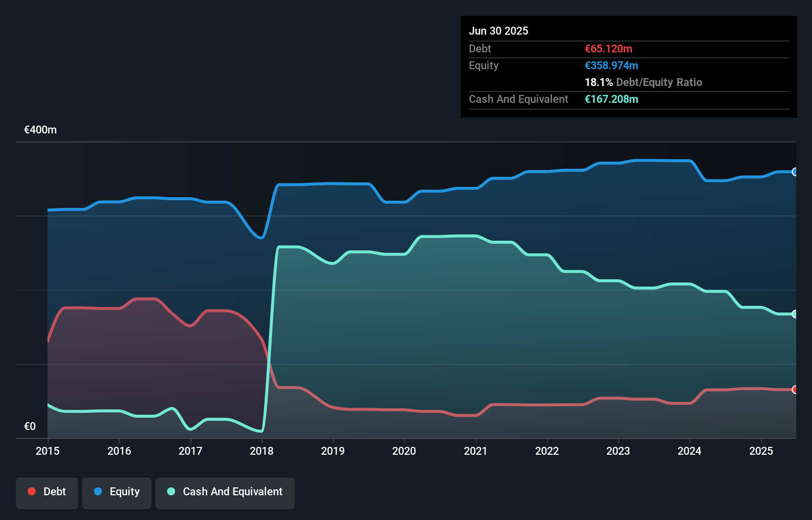Image resolution: width=812 pixels, height=520 pixels.
Task: Click the €400m axis label
Action: (40, 130)
